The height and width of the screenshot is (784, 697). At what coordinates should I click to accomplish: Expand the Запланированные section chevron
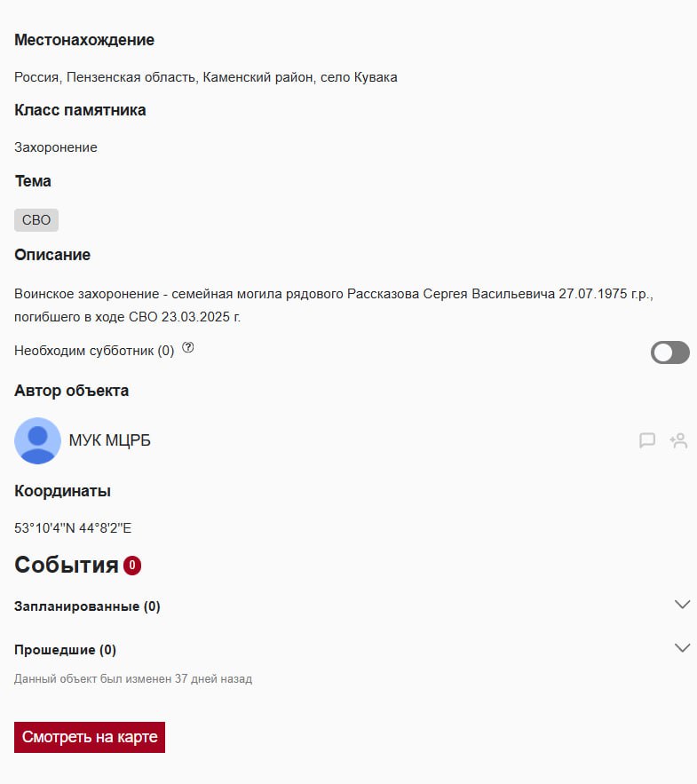click(x=682, y=605)
